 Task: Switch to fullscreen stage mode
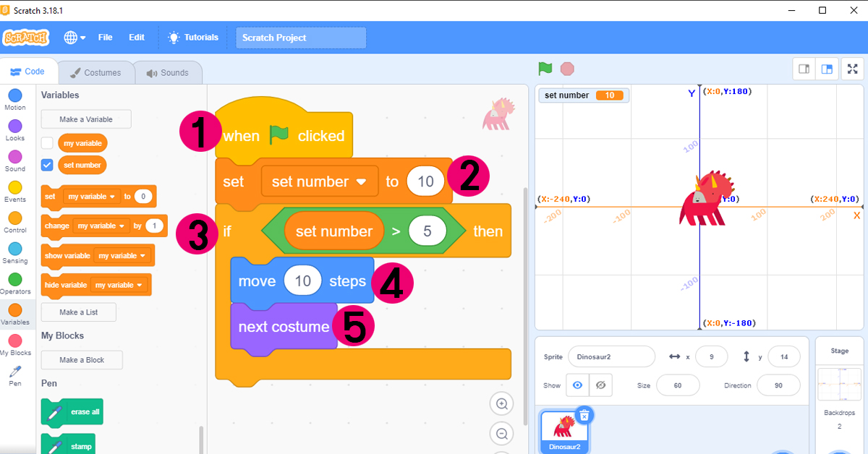click(852, 69)
